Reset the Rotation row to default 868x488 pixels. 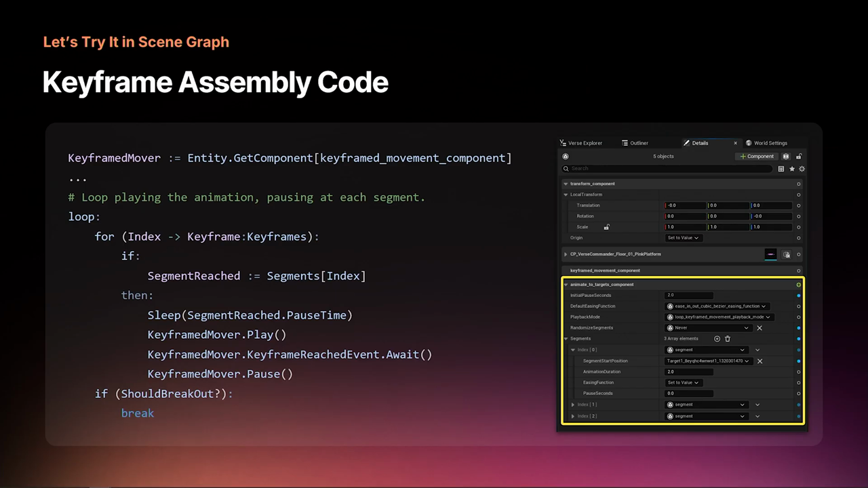798,216
